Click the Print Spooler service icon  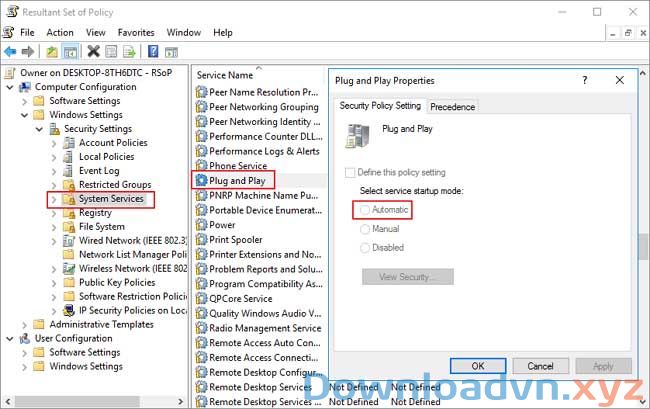[x=201, y=239]
